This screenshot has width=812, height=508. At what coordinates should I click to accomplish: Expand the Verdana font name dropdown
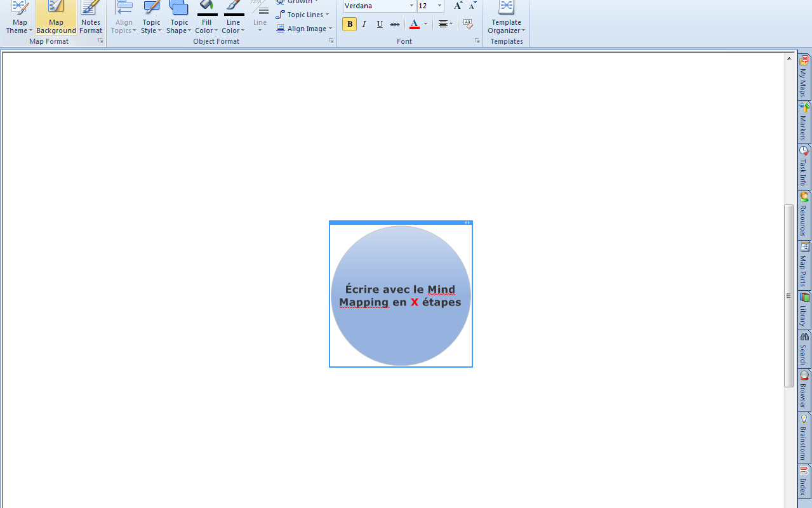click(x=411, y=6)
